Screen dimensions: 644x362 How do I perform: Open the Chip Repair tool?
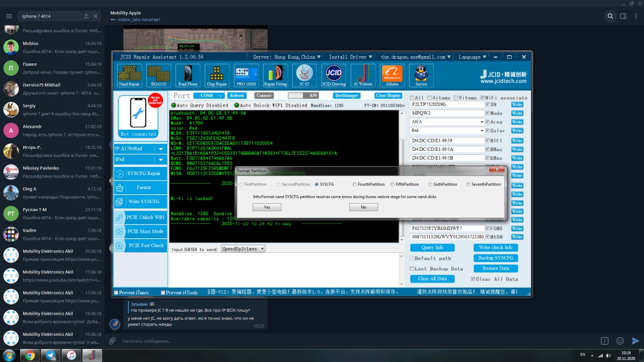click(x=217, y=75)
